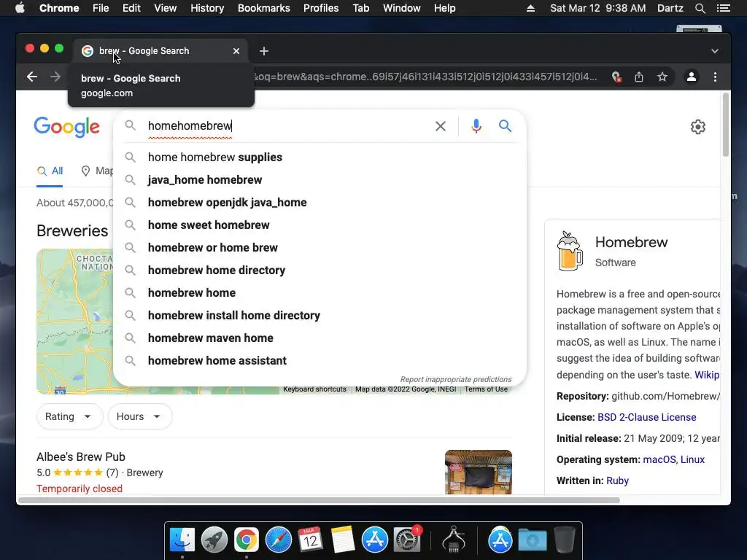Open Albee's Brew Pub photo thumbnail

coord(479,472)
